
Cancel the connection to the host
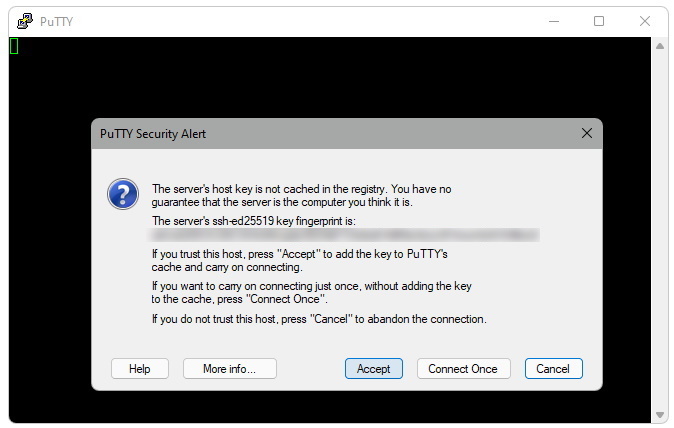point(553,369)
